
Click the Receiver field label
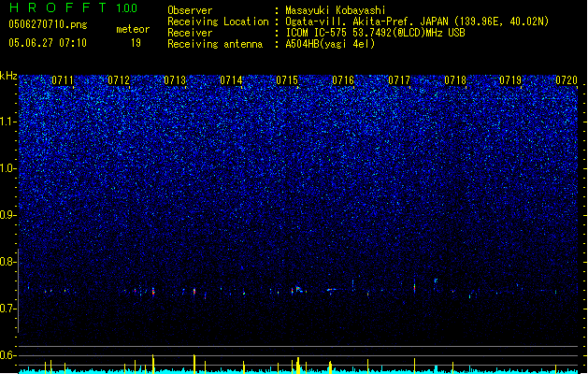[190, 33]
